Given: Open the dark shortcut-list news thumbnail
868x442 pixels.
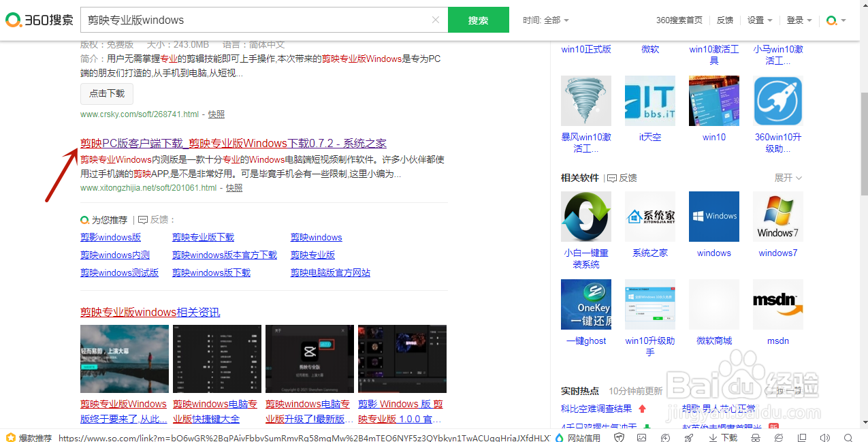Looking at the screenshot, I should pyautogui.click(x=217, y=359).
